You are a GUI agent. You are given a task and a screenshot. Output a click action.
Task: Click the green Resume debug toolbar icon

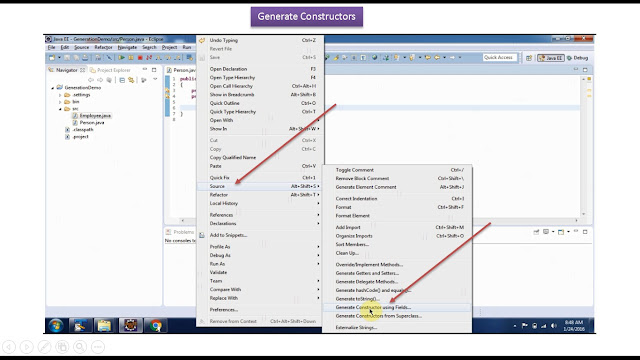[x=122, y=58]
